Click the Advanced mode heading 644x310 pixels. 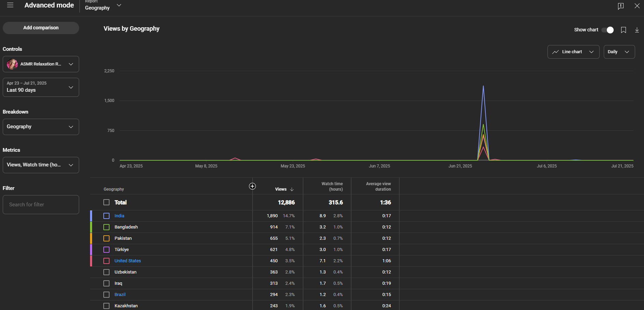[49, 5]
